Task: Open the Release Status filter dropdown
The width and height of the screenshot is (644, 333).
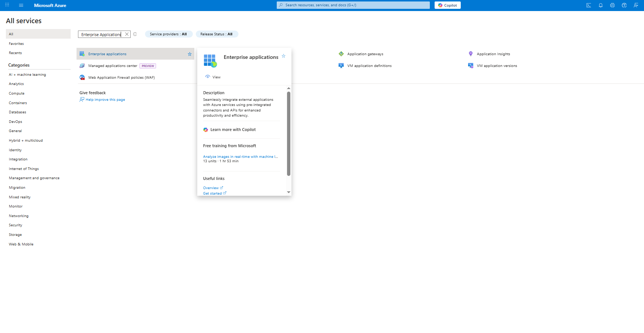Action: point(217,34)
